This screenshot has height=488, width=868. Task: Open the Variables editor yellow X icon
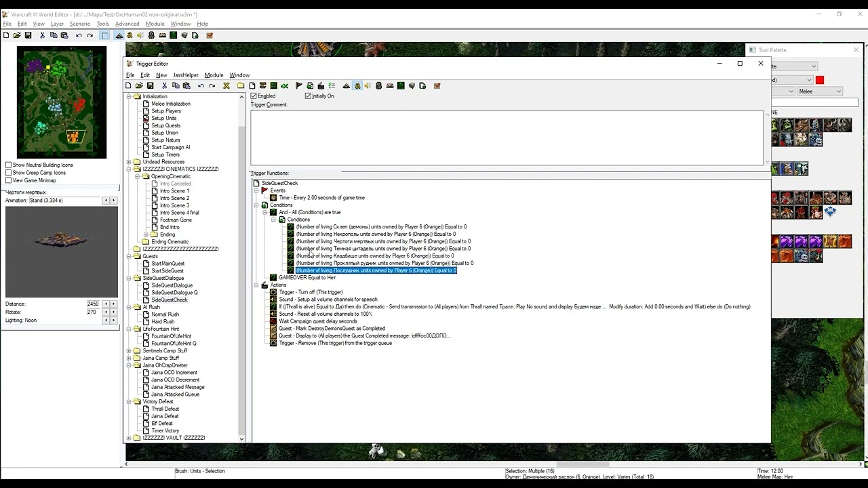click(x=226, y=85)
